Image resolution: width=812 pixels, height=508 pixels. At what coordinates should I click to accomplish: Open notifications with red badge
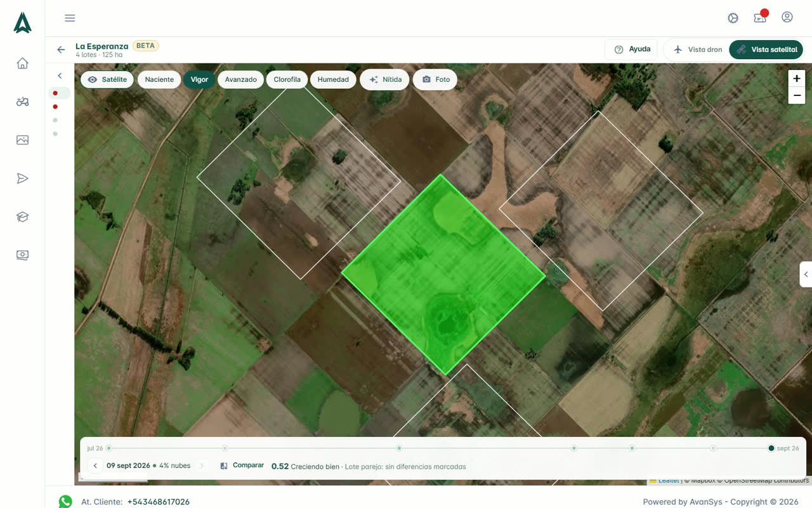click(x=761, y=17)
